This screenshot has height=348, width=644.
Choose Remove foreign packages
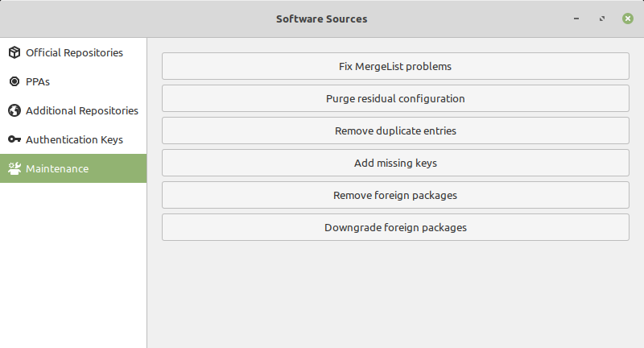point(395,195)
